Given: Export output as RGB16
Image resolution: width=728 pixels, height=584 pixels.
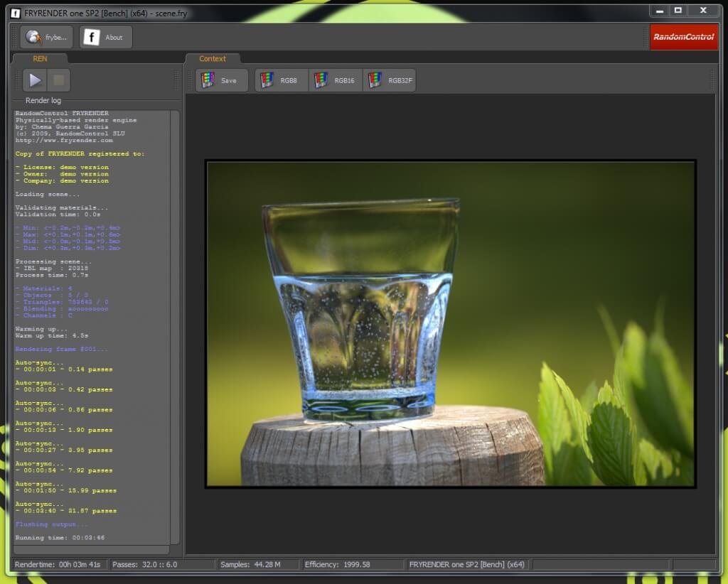Looking at the screenshot, I should 336,80.
